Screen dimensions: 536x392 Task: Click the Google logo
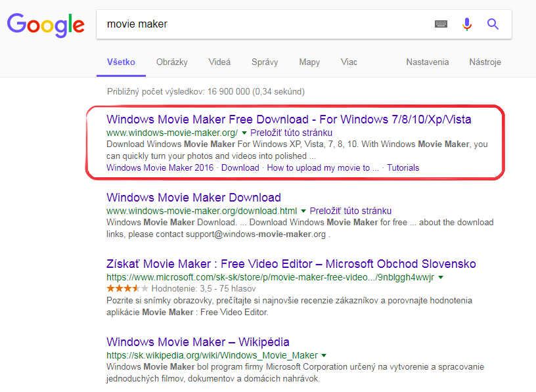[x=45, y=24]
